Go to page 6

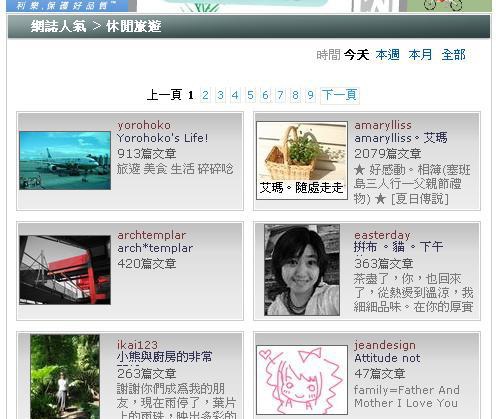click(265, 95)
